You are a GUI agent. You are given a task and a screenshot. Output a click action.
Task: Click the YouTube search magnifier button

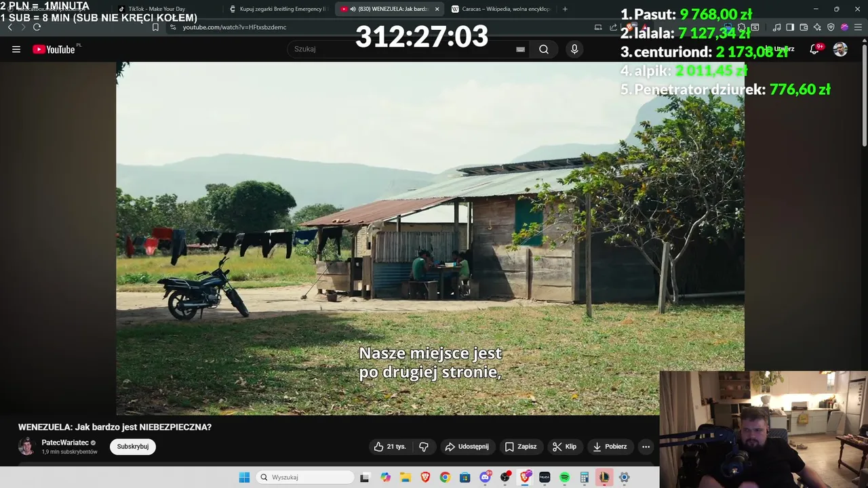543,49
